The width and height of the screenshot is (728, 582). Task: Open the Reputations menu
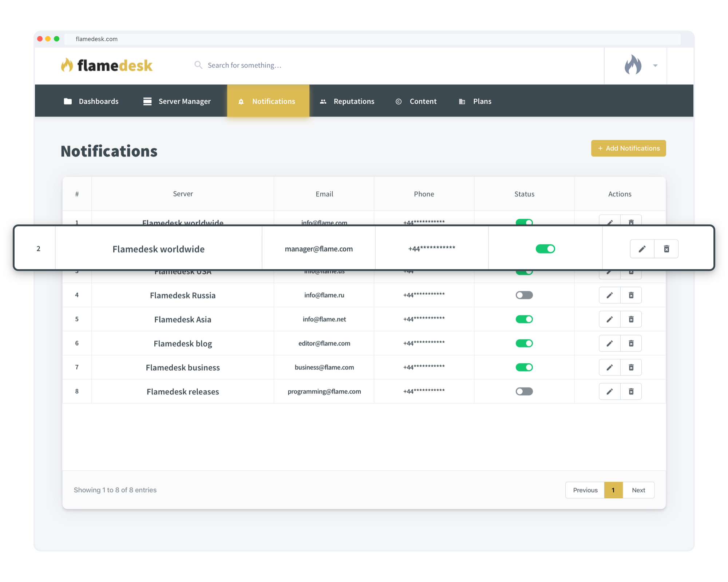click(347, 101)
